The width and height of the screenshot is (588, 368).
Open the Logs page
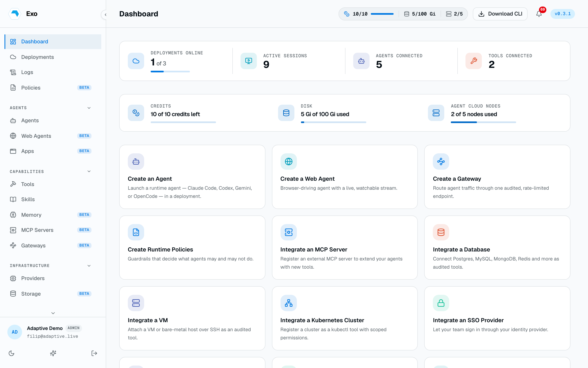53,72
